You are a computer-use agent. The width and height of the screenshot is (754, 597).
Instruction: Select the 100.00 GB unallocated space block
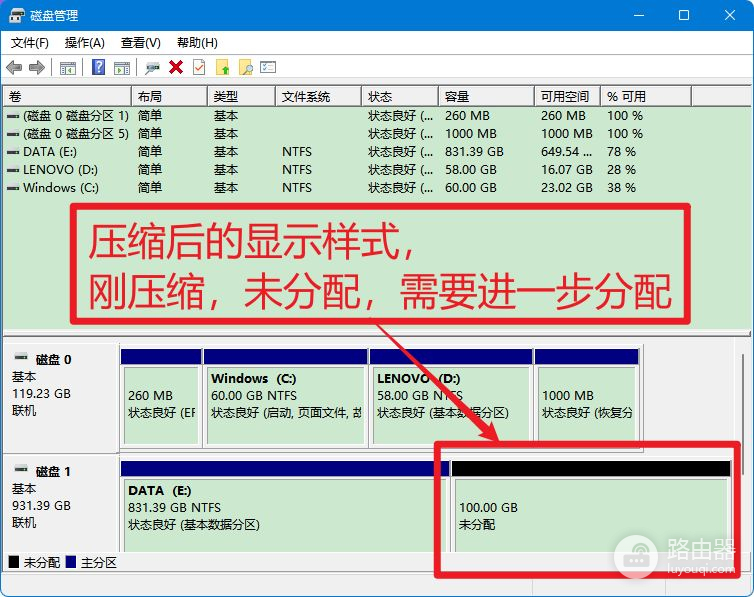[x=590, y=515]
